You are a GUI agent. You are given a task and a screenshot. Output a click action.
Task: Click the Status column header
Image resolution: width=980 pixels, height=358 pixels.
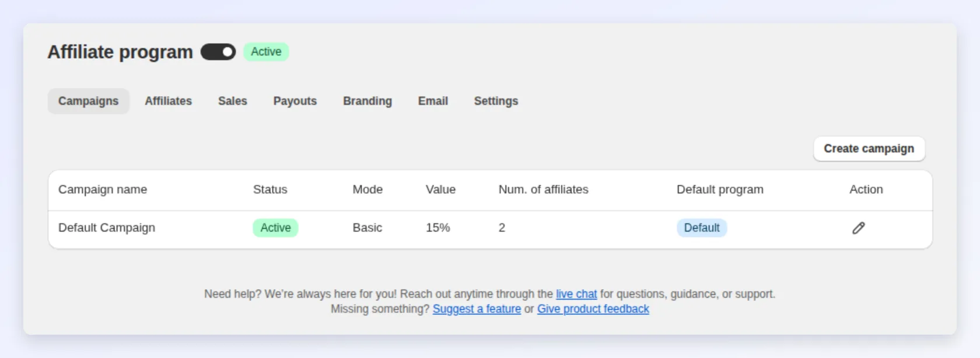pos(270,189)
